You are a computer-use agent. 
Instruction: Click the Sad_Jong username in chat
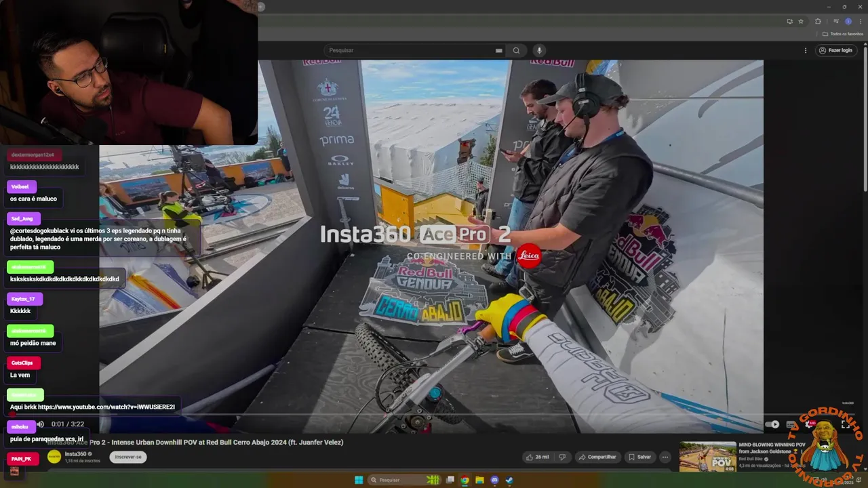(x=23, y=219)
